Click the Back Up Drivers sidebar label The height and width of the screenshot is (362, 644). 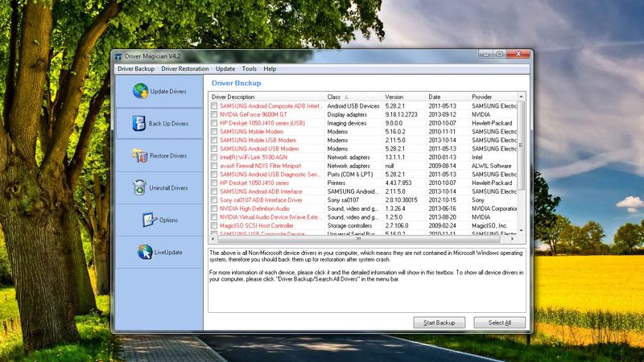point(168,123)
